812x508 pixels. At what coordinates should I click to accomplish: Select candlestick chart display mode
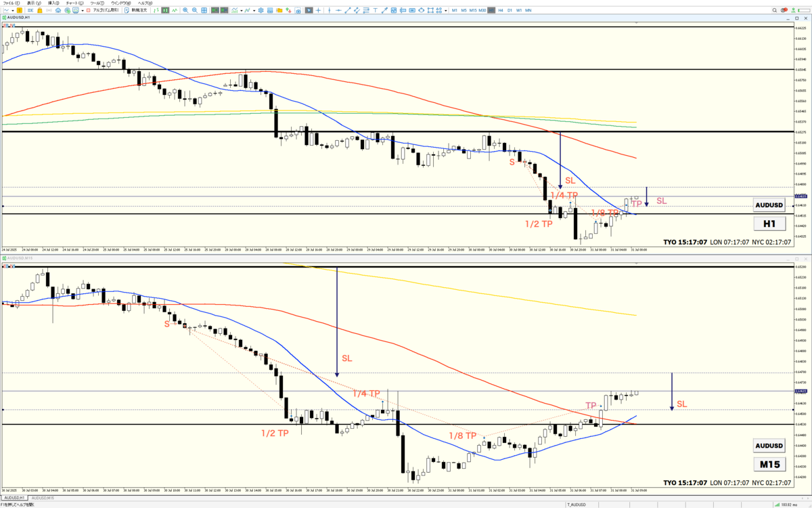click(x=166, y=11)
